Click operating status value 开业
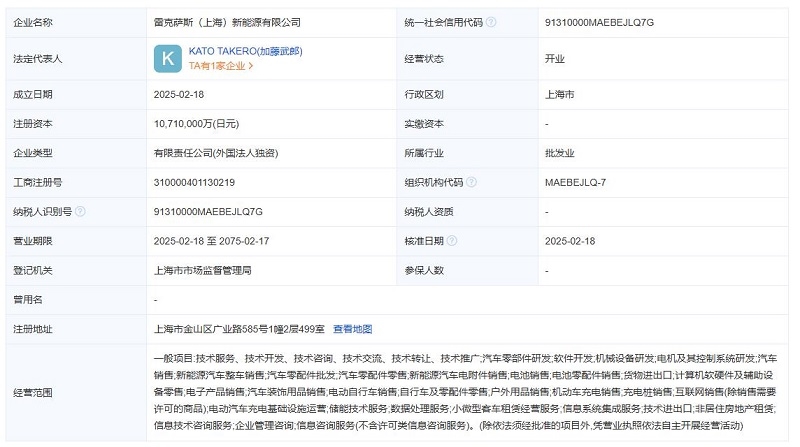 click(x=555, y=59)
